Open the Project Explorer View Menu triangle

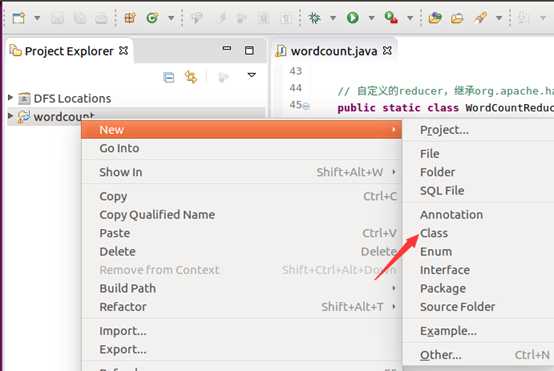coord(251,75)
